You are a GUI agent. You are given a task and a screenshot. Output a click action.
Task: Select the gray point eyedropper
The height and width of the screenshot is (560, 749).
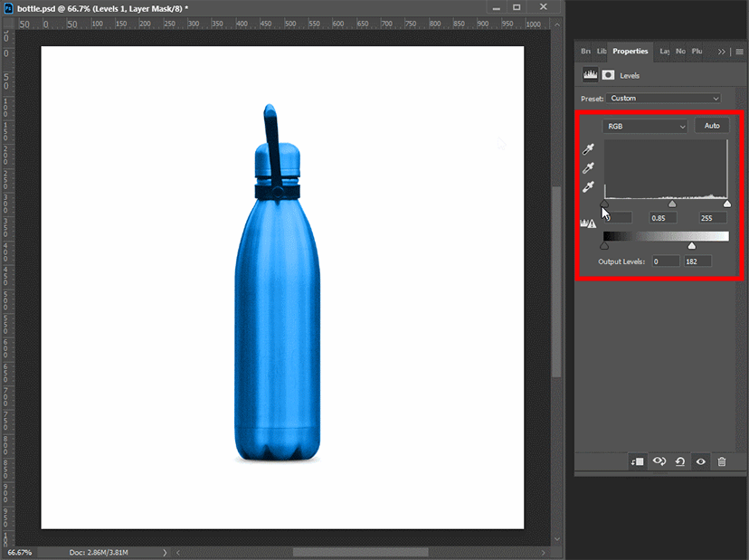589,167
